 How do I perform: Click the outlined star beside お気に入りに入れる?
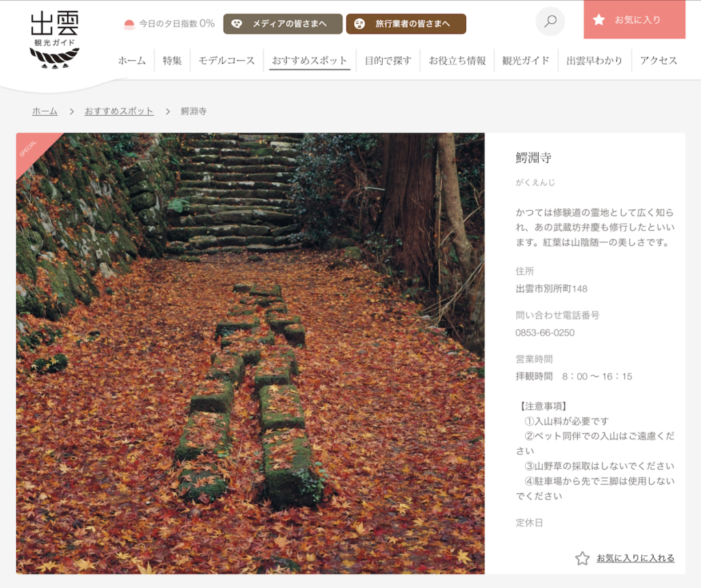tap(582, 558)
